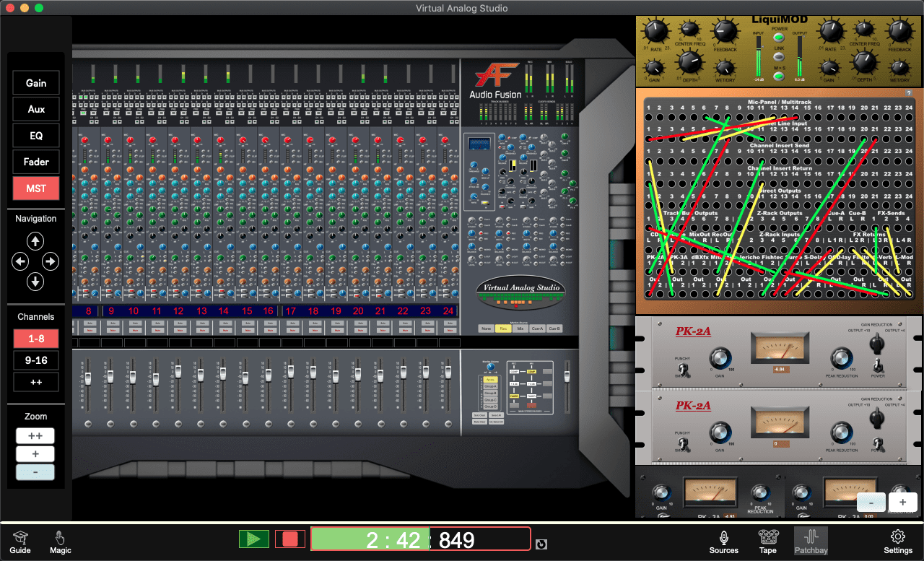Switch to the Aux mixer view
Image resolution: width=924 pixels, height=561 pixels.
[x=36, y=109]
